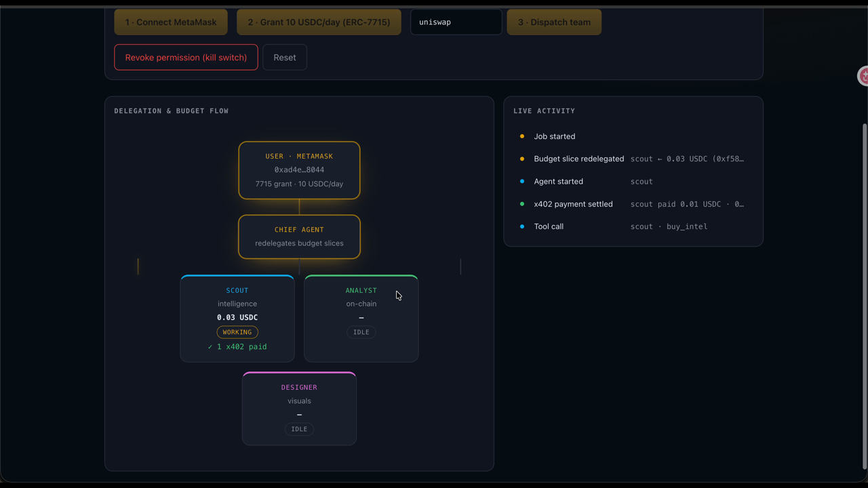
Task: Click the Reset button
Action: coord(285,58)
